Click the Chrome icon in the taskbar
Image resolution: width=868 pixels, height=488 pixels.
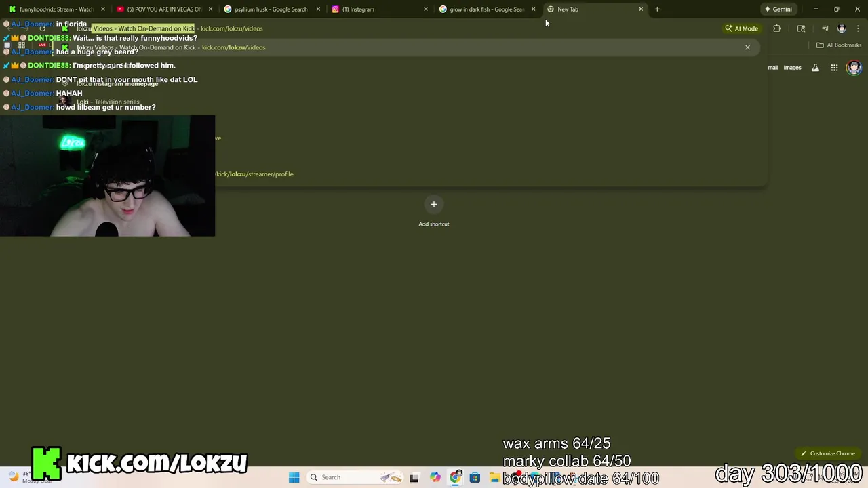[x=455, y=477]
